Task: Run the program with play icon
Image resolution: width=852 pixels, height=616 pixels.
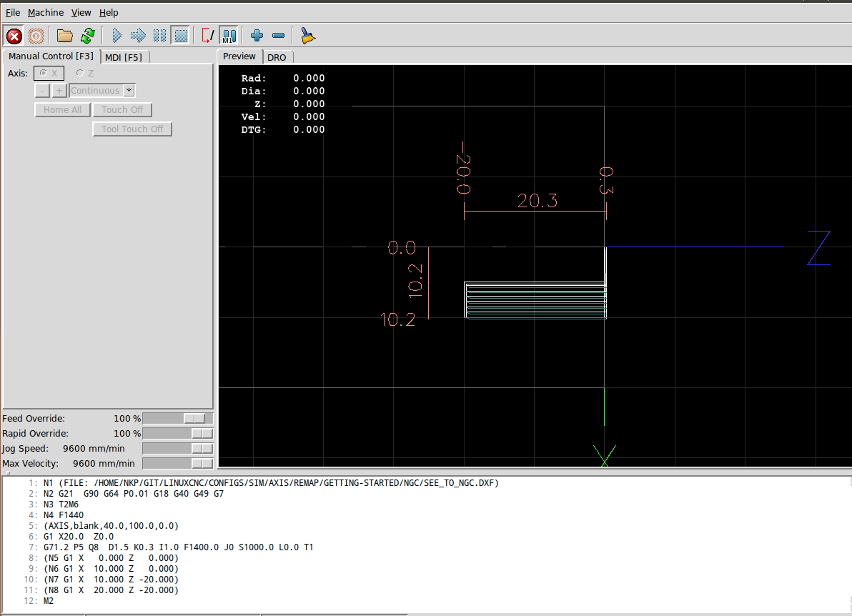Action: (117, 35)
